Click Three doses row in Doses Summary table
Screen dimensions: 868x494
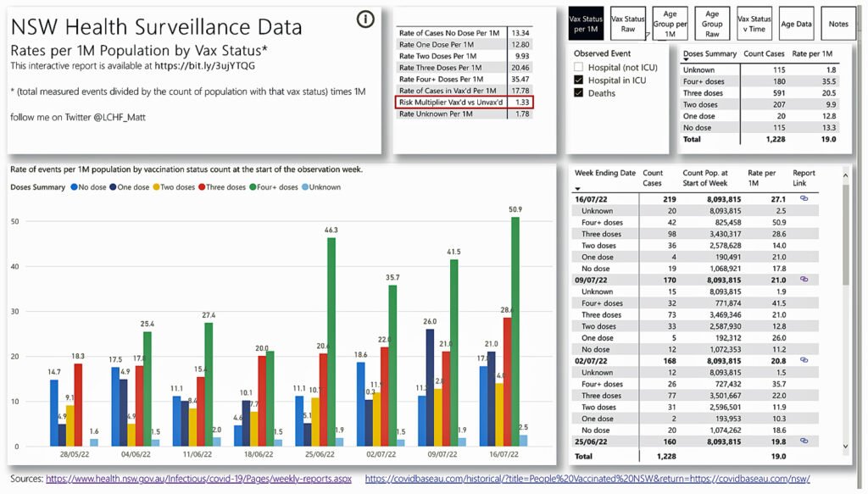pyautogui.click(x=759, y=93)
